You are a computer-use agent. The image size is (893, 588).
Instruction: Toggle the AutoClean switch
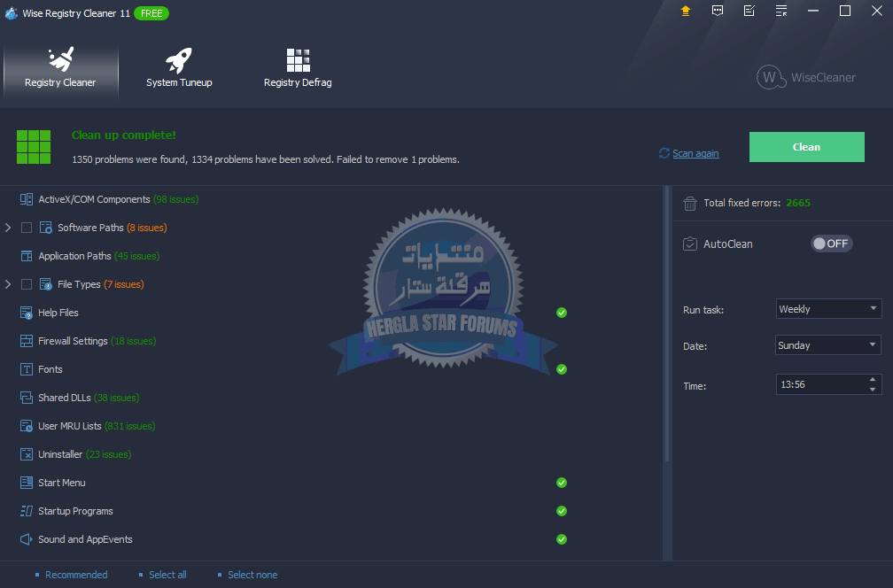pyautogui.click(x=831, y=244)
